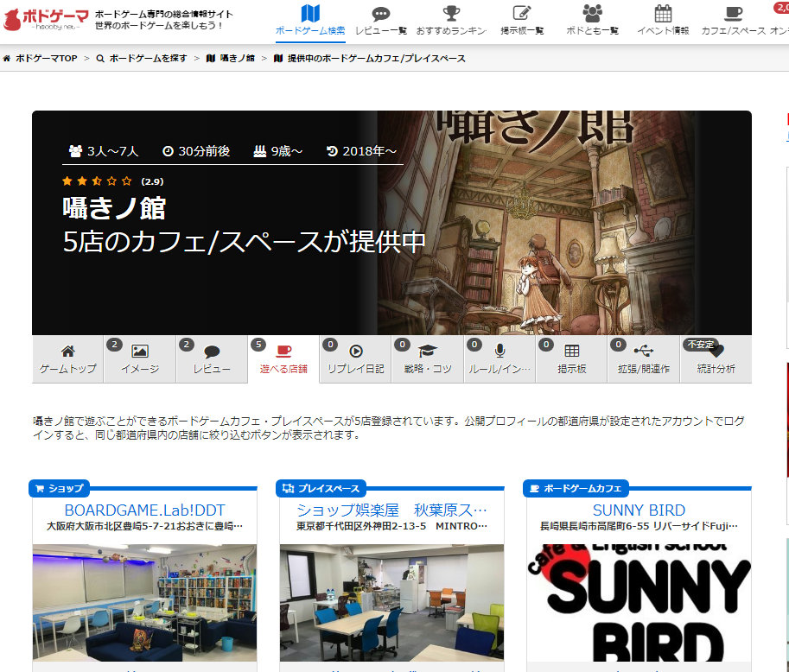
Task: Open SUNNY BIRD logo image
Action: [639, 603]
